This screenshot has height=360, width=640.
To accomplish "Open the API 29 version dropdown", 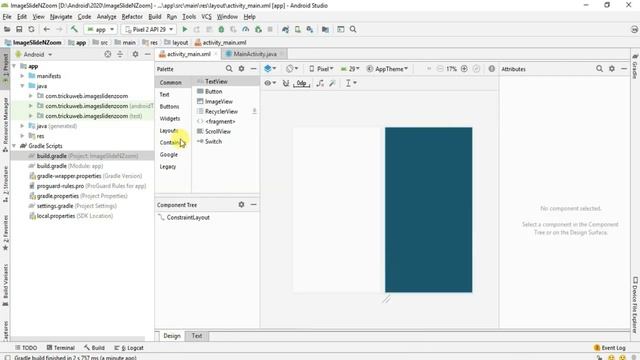I will pyautogui.click(x=350, y=69).
